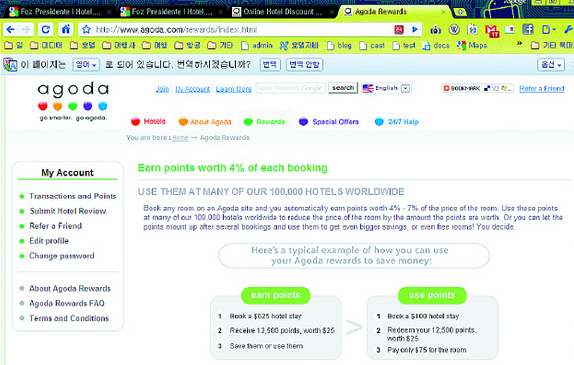Image resolution: width=574 pixels, height=365 pixels.
Task: Open the 옵션 dropdown in translate bar
Action: point(551,65)
